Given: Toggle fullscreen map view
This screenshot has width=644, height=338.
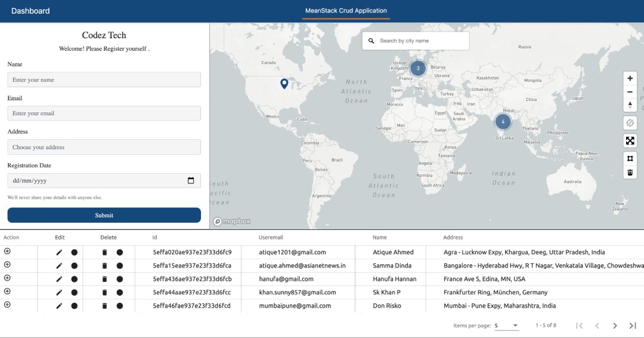Looking at the screenshot, I should click(630, 140).
